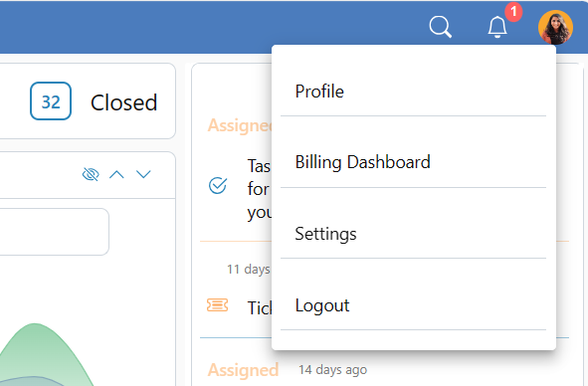Click the user avatar photo
Screen dimensions: 588x386
pos(555,28)
